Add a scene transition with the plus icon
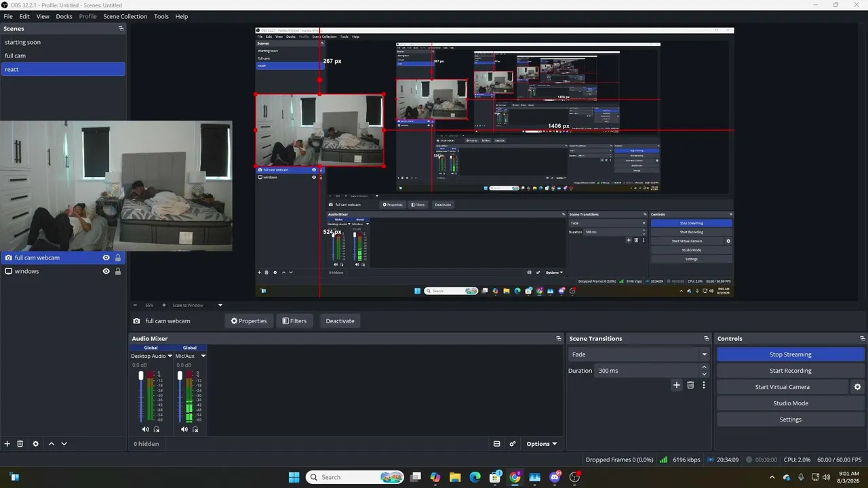The height and width of the screenshot is (488, 868). [x=676, y=385]
